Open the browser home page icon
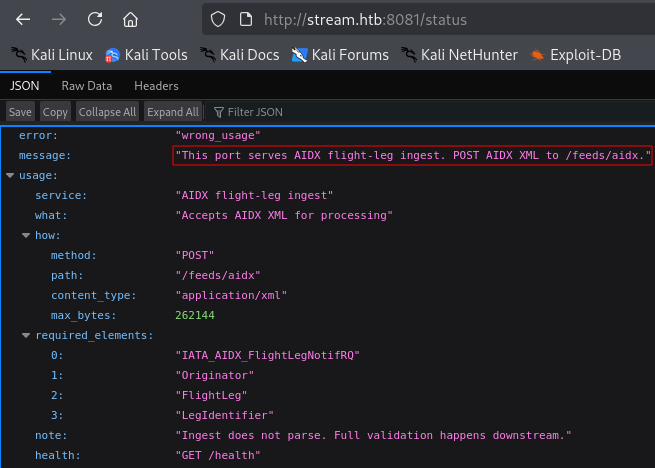 (x=130, y=19)
